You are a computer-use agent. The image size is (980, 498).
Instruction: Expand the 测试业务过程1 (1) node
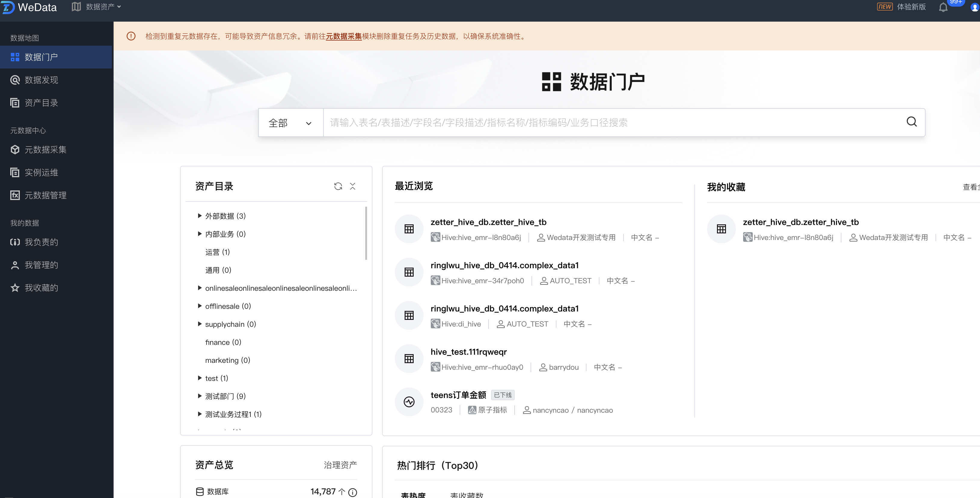[200, 414]
